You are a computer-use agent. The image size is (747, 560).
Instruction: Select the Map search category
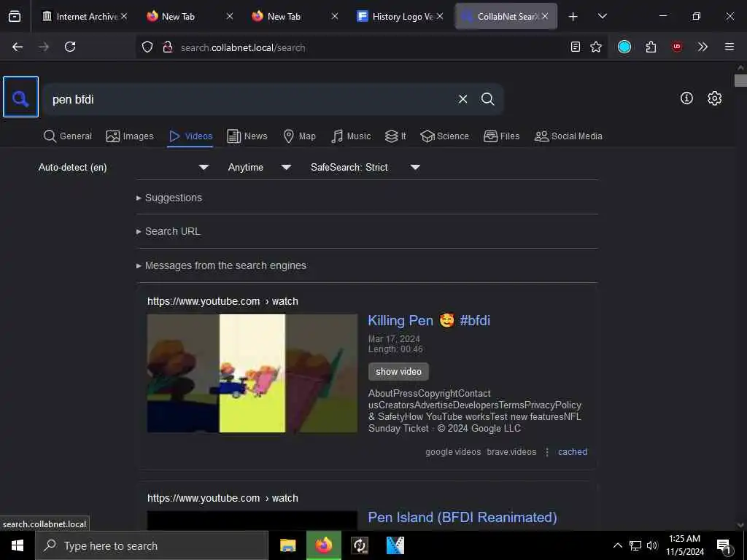click(x=299, y=136)
